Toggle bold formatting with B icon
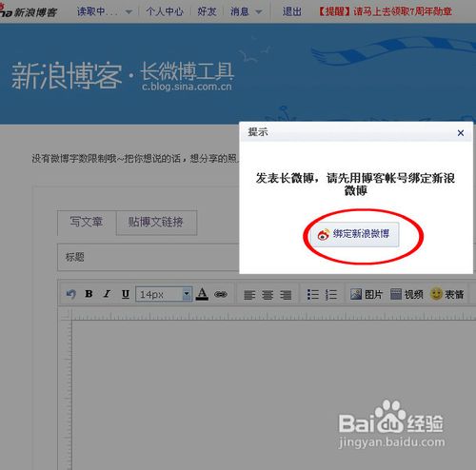Viewport: 476px width, 470px height. tap(89, 294)
